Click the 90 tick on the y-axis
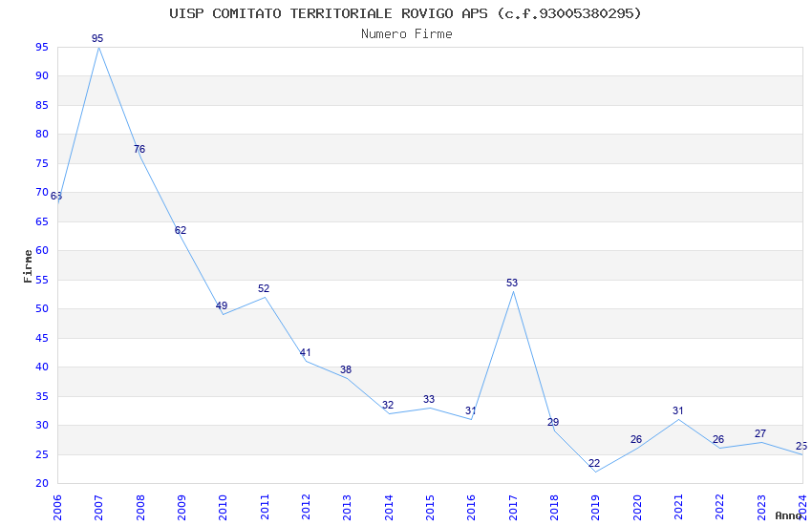Image resolution: width=812 pixels, height=525 pixels. (42, 75)
